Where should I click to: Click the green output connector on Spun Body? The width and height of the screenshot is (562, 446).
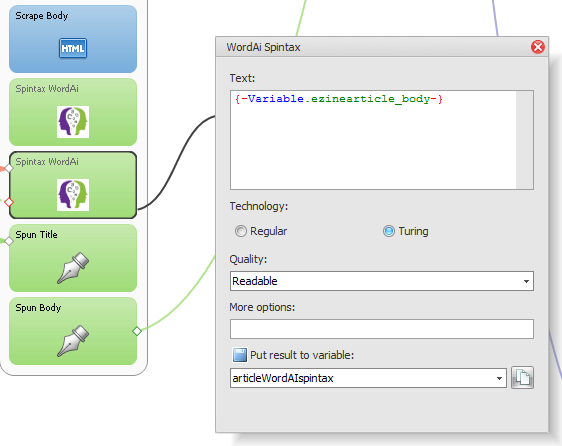coord(137,331)
